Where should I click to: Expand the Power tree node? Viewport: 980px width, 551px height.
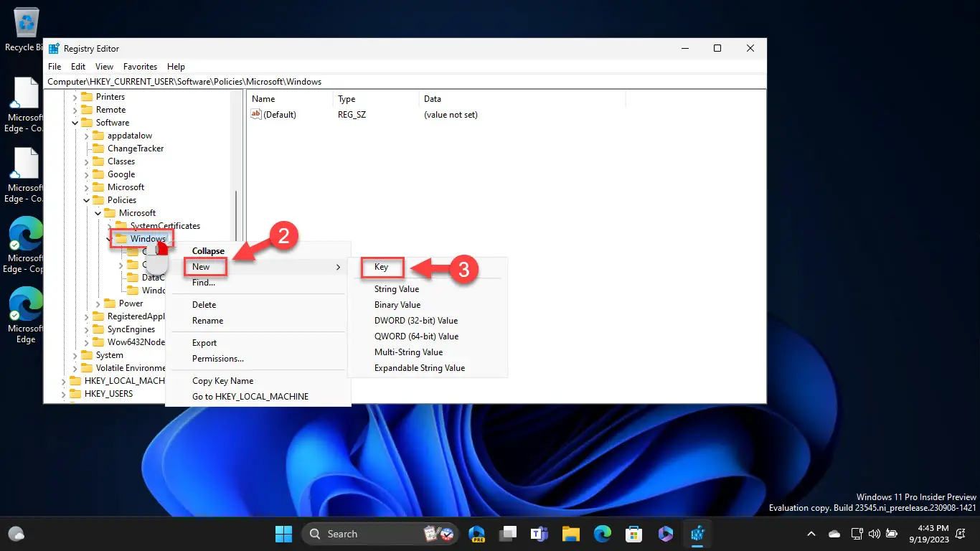(98, 303)
